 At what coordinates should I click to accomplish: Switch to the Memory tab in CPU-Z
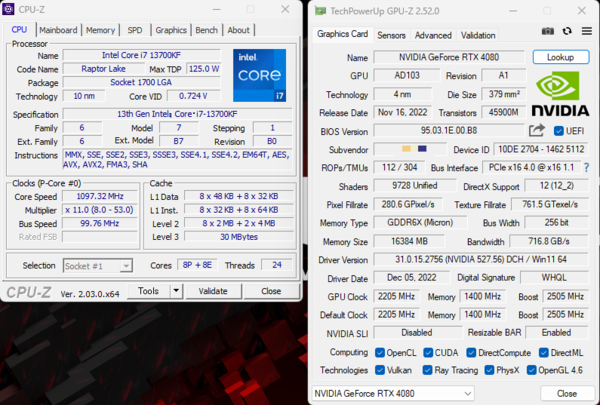click(100, 30)
